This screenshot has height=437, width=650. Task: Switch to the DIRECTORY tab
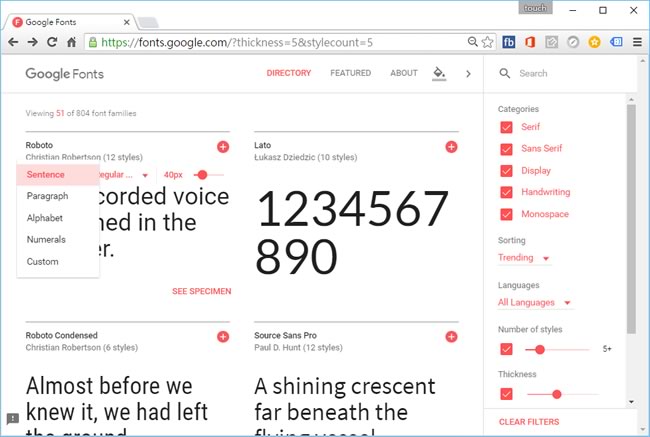coord(289,73)
